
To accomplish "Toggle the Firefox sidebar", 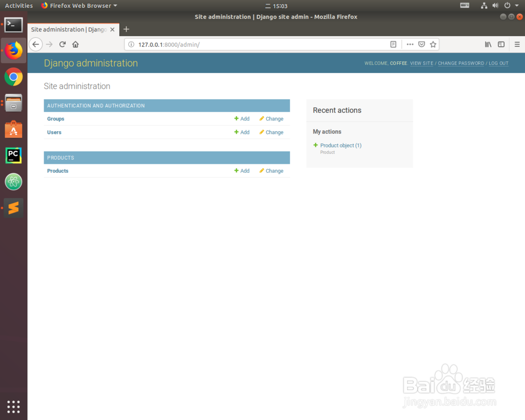I will pos(501,44).
